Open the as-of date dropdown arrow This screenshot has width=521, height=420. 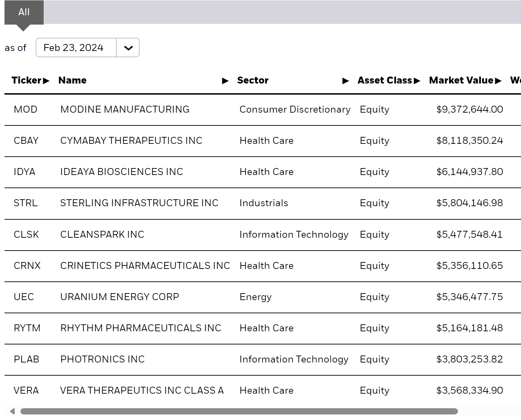128,48
